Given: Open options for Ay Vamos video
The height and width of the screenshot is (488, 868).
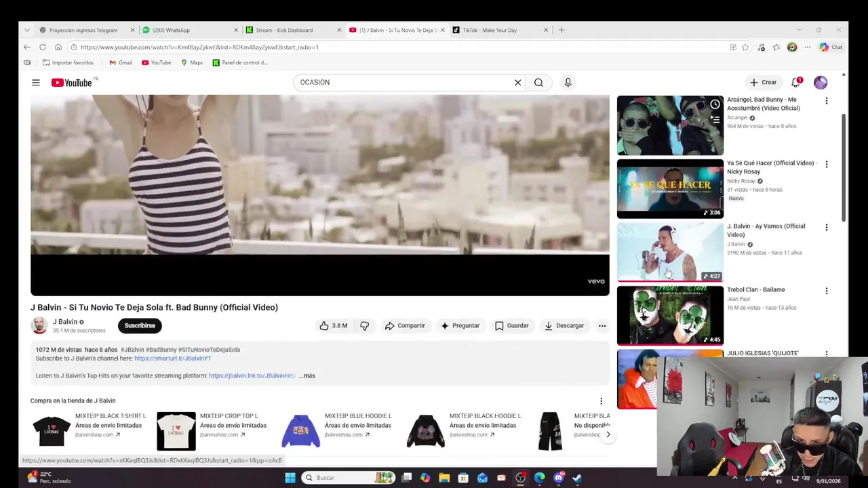Looking at the screenshot, I should [826, 228].
